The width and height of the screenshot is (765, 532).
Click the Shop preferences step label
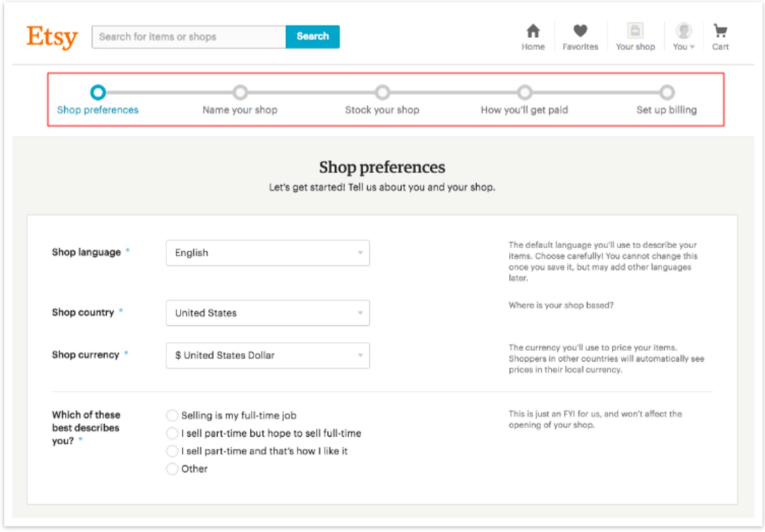(x=98, y=110)
